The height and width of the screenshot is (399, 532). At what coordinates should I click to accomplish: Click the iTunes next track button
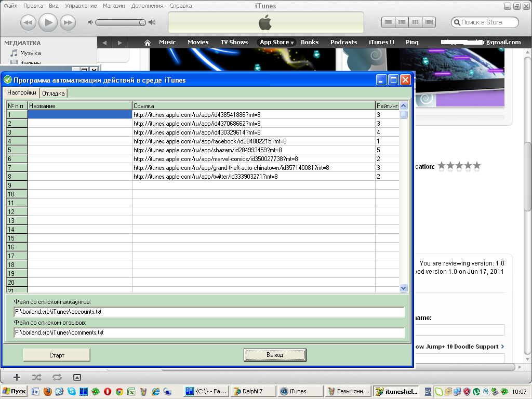point(68,23)
